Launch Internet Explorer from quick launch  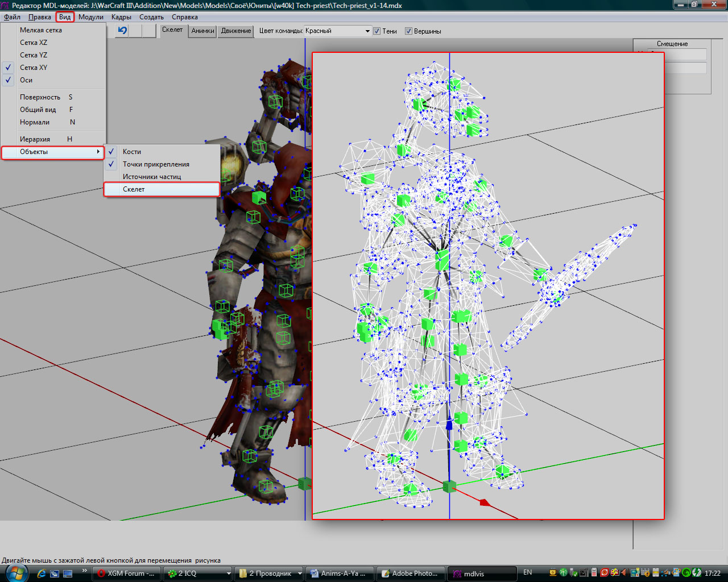(x=42, y=573)
